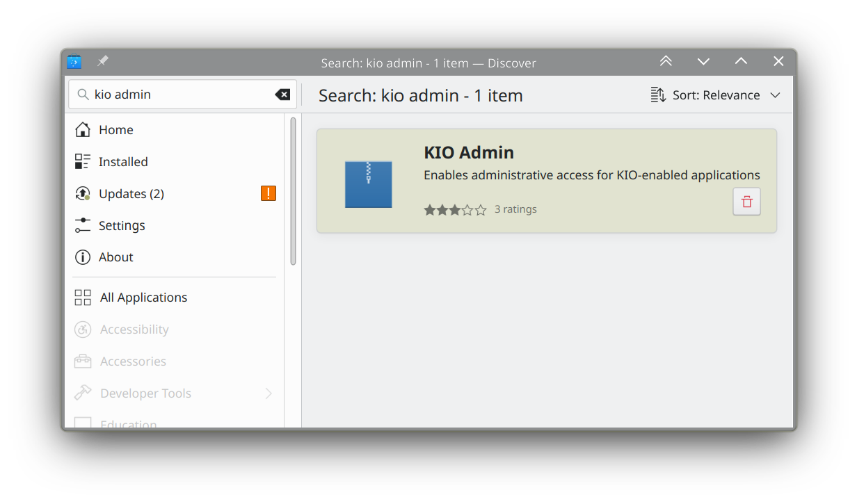
Task: Click into the kio admin search box
Action: pyautogui.click(x=183, y=95)
